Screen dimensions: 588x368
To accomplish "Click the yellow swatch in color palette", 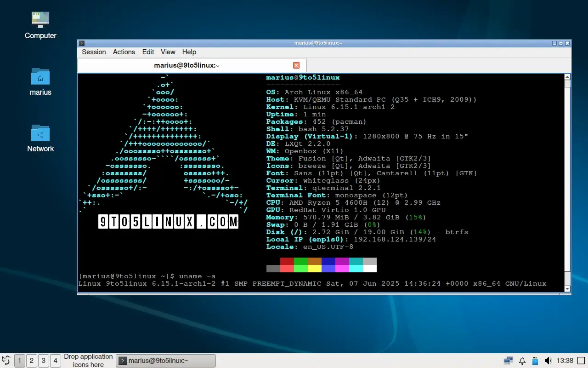I will 315,269.
